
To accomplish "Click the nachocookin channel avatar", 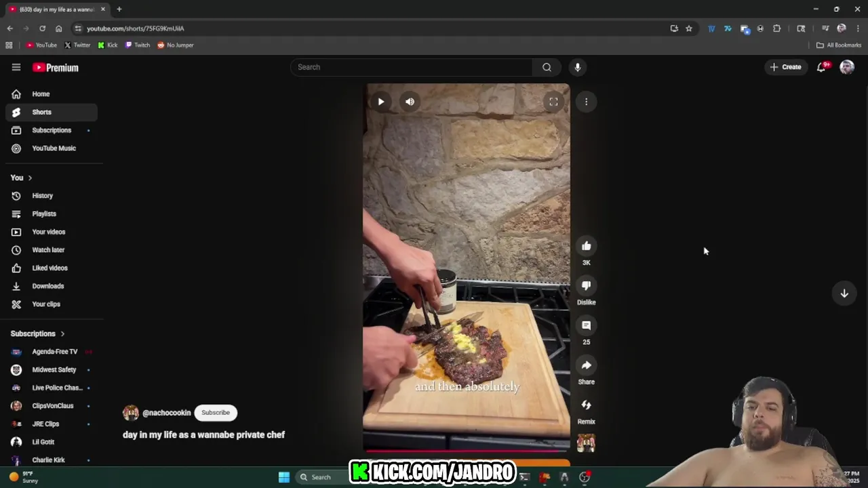I will pos(131,413).
